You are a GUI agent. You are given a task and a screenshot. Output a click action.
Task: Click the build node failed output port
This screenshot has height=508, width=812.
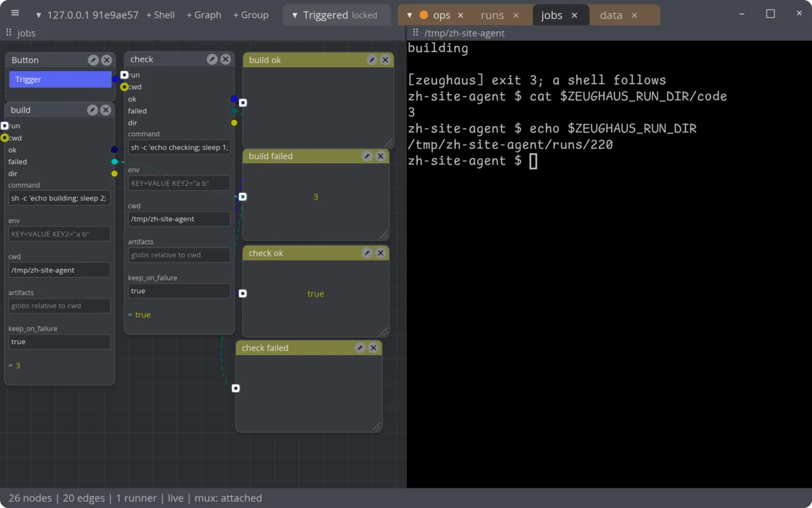click(x=114, y=162)
